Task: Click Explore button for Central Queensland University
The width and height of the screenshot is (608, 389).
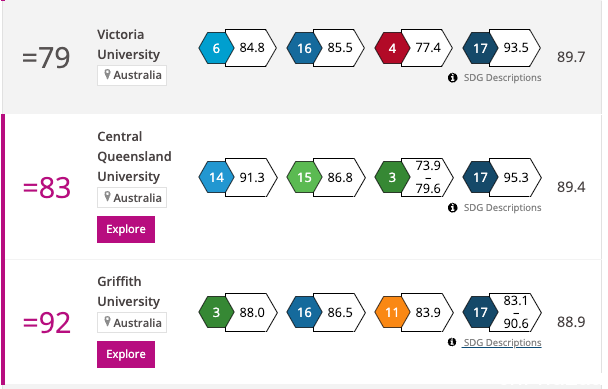Action: click(126, 229)
